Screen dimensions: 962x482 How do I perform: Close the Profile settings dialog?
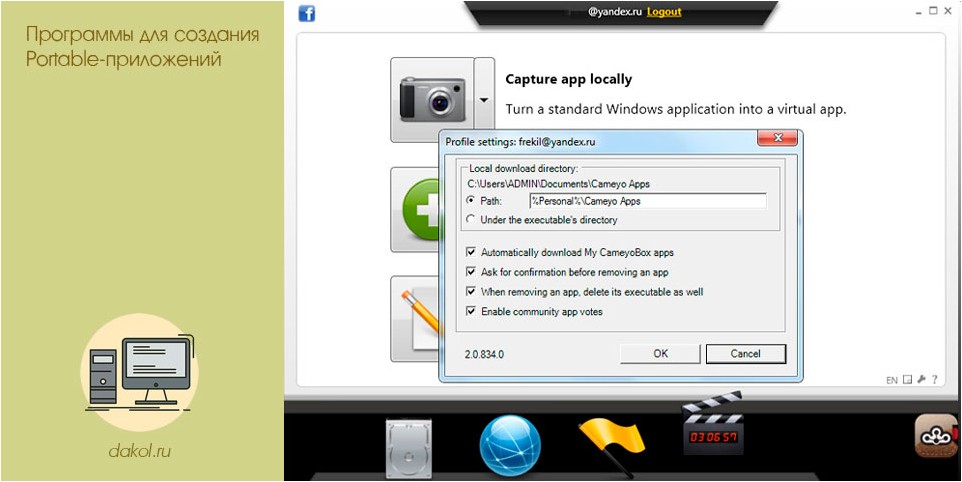tap(777, 139)
